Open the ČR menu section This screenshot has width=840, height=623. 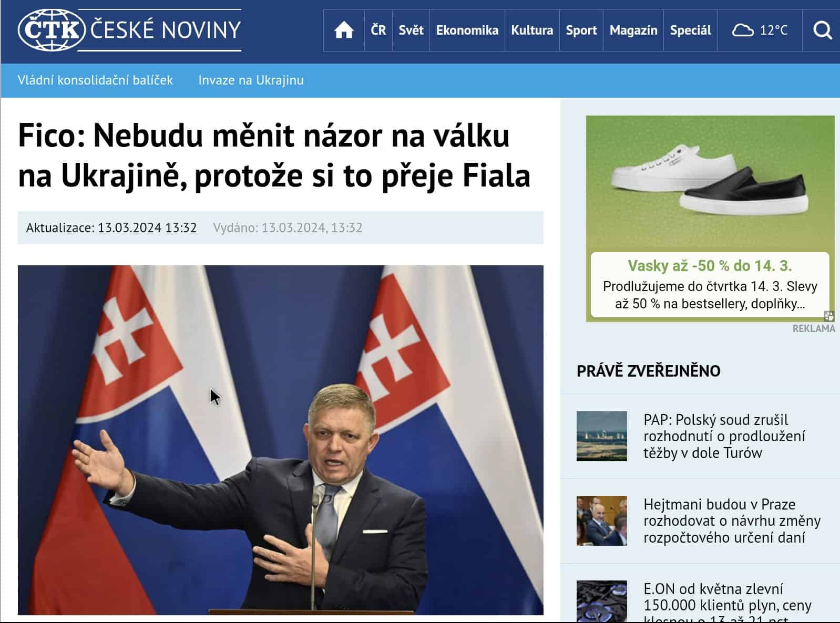click(x=378, y=30)
